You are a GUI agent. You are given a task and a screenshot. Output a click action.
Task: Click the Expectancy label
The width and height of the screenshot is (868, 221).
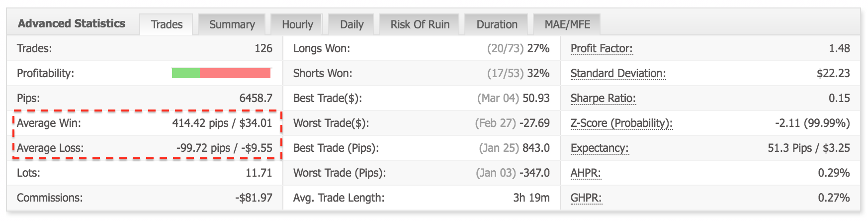pos(600,148)
